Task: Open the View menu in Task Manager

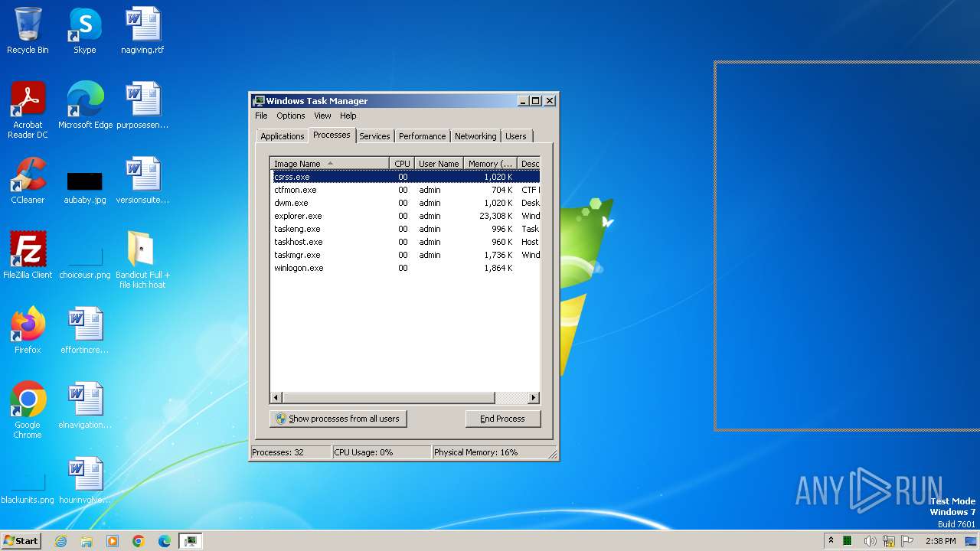Action: [x=322, y=116]
